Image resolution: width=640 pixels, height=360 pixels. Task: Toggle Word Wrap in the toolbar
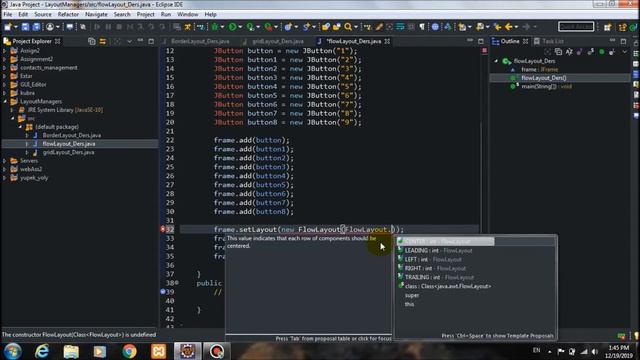(x=400, y=27)
